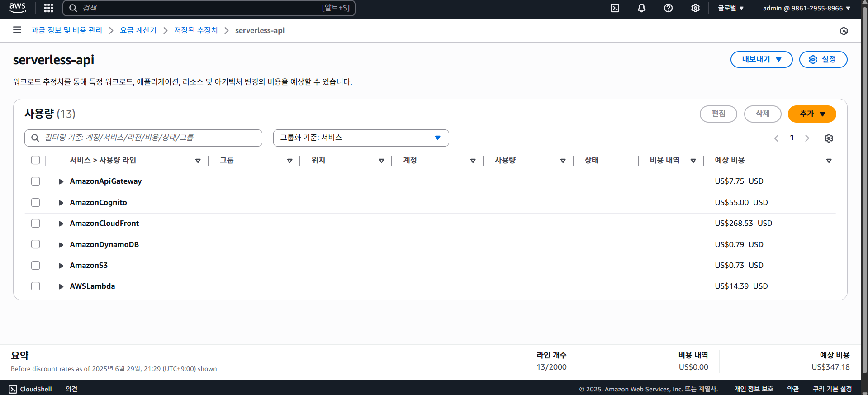Open 개인 정보 보호 link
The width and height of the screenshot is (868, 395).
(x=754, y=389)
